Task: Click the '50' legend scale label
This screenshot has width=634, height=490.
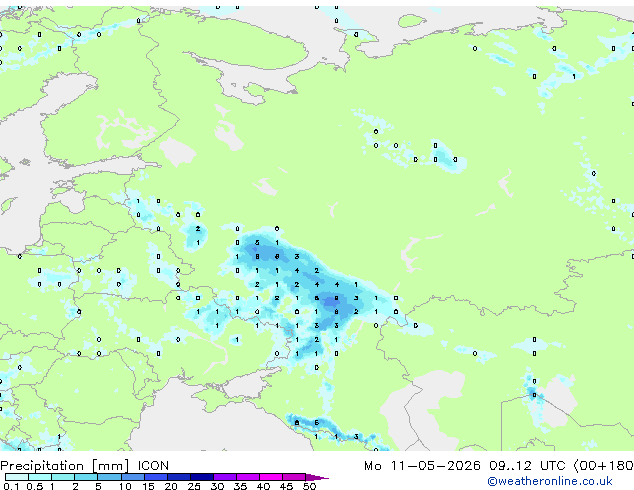Action: [309, 486]
